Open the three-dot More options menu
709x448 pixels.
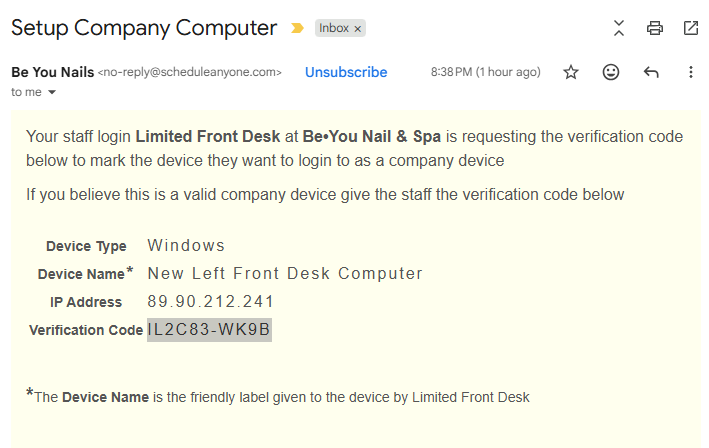click(x=691, y=72)
